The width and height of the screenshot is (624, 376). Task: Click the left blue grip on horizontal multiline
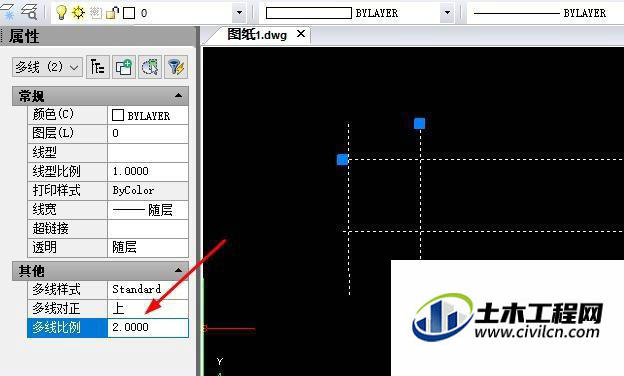(x=342, y=160)
